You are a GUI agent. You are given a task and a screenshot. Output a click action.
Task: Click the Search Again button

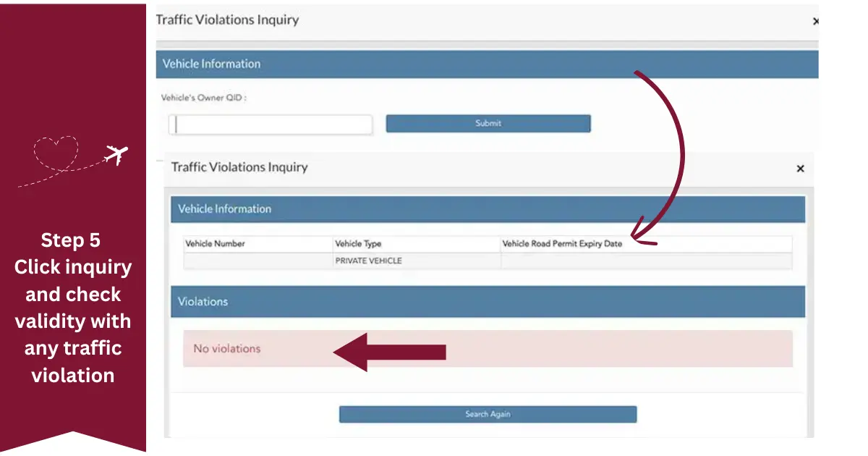pyautogui.click(x=488, y=414)
